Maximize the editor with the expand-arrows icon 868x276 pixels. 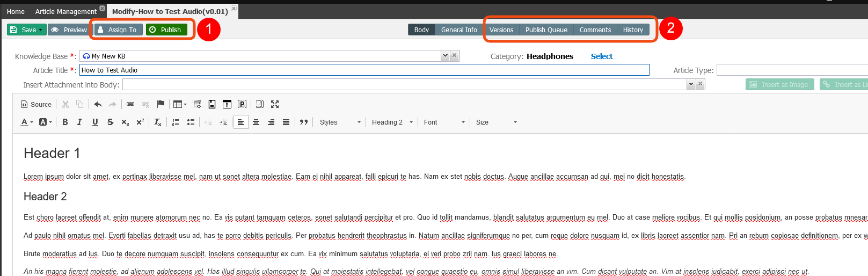tap(275, 104)
